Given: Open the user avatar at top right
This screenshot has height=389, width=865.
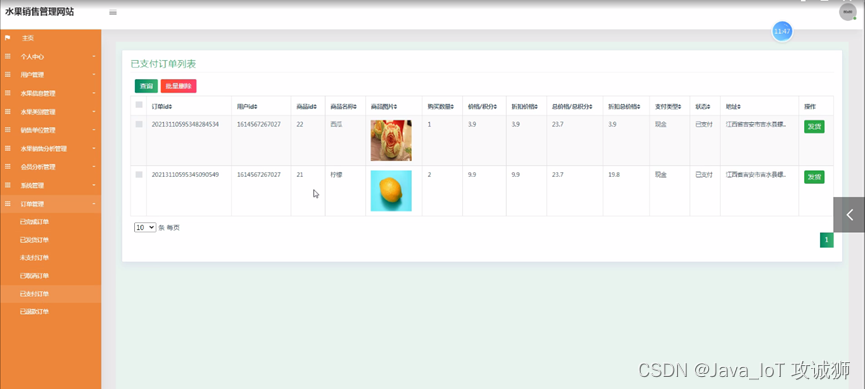Looking at the screenshot, I should coord(847,12).
